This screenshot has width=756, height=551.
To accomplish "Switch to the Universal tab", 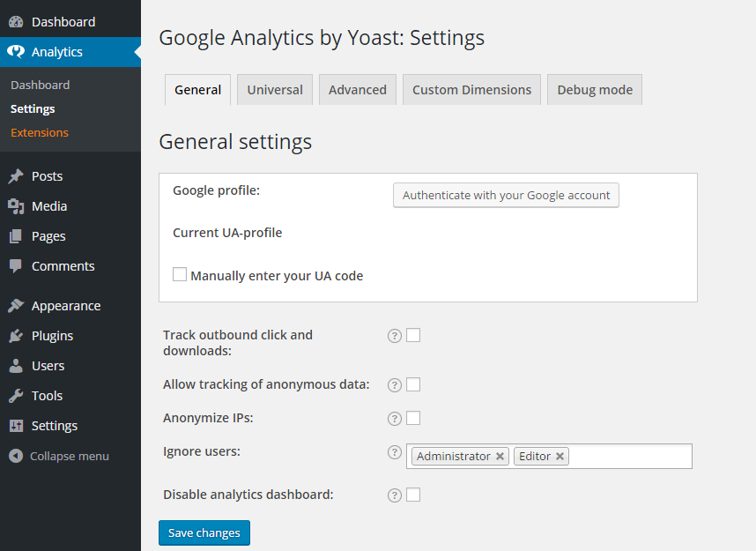I will 275,90.
